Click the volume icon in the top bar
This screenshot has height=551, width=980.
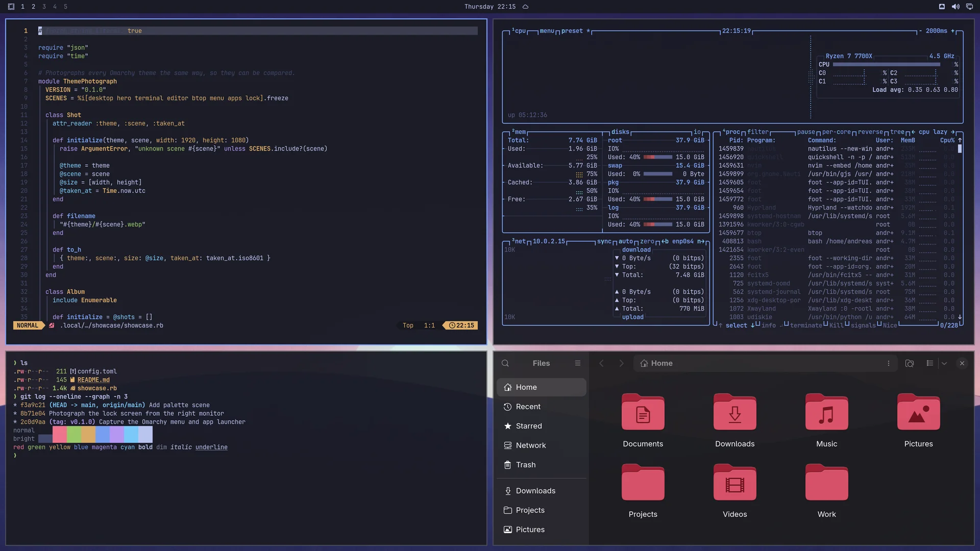[955, 7]
